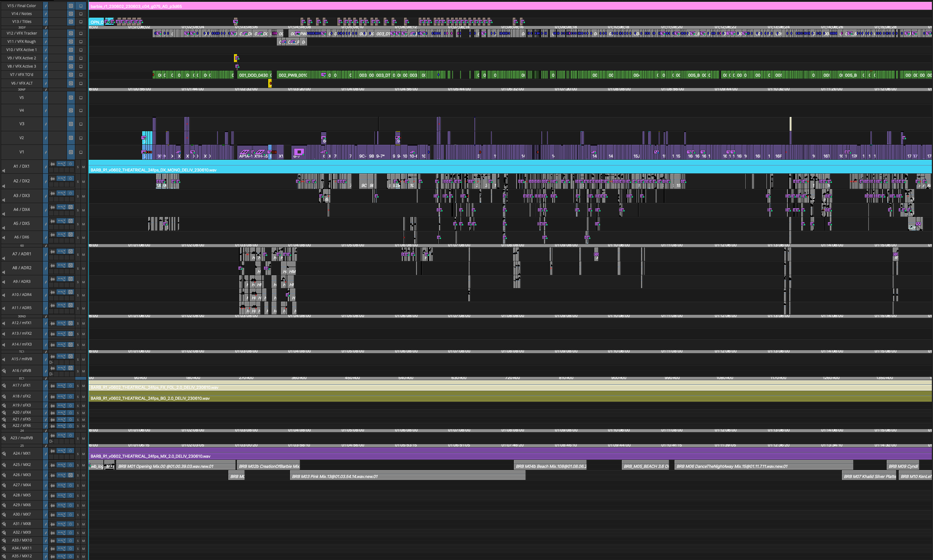The image size is (933, 560).
Task: Mute the A10 / ADR4 track
Action: click(84, 295)
